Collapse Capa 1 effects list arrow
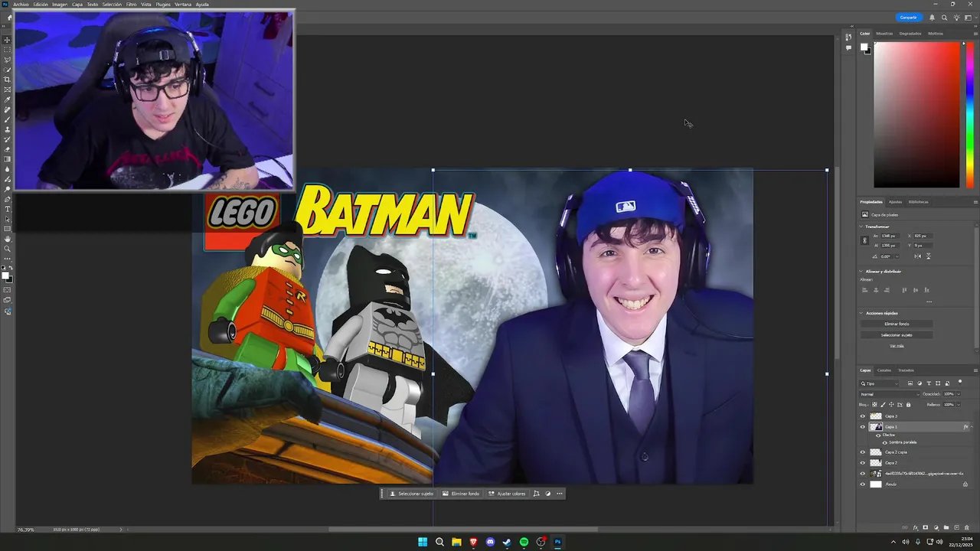Screen dimensions: 980x551 click(x=972, y=426)
